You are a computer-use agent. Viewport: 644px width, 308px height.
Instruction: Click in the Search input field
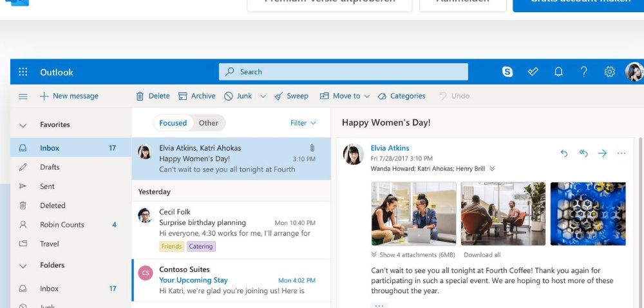coord(348,72)
